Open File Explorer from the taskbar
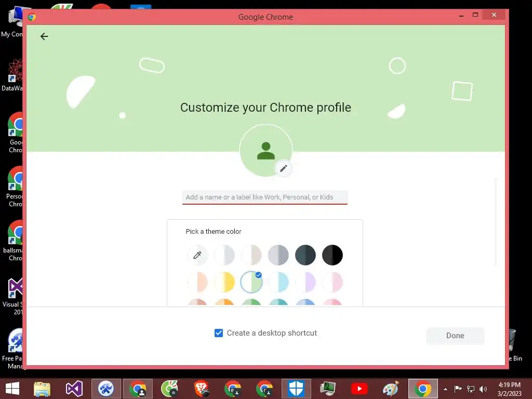Screen dimensions: 532x399 point(42,389)
